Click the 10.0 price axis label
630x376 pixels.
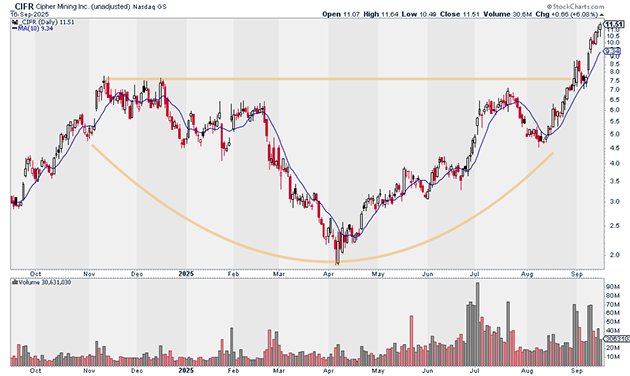tap(612, 43)
